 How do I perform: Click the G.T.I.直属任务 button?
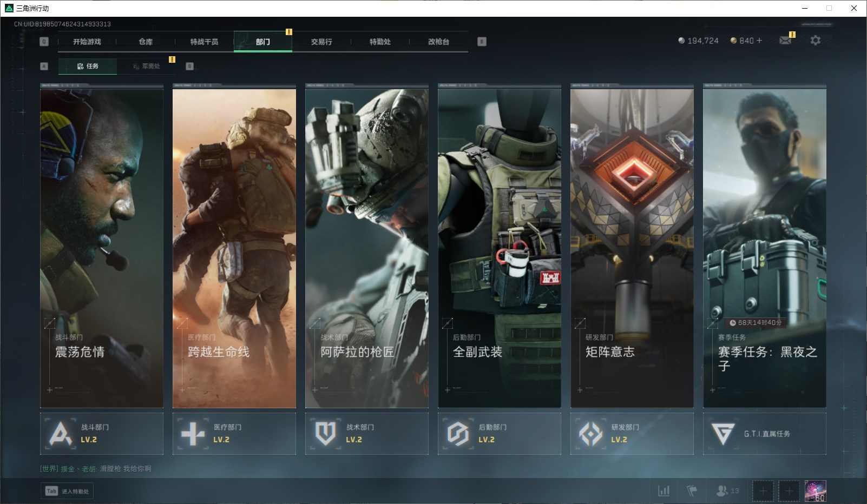(765, 434)
